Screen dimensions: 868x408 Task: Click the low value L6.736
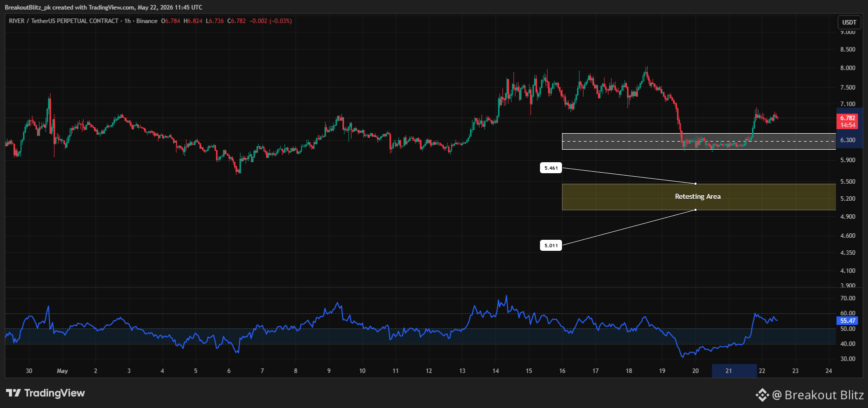tap(215, 21)
